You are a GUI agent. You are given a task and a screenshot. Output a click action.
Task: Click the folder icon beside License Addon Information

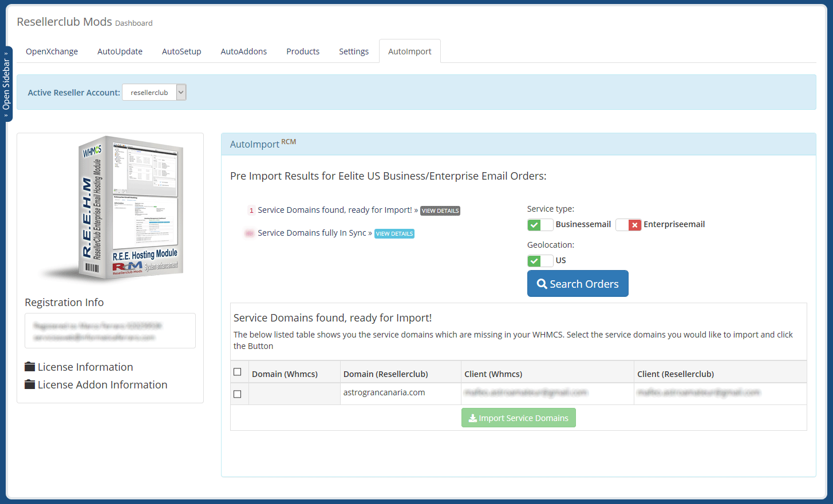30,384
